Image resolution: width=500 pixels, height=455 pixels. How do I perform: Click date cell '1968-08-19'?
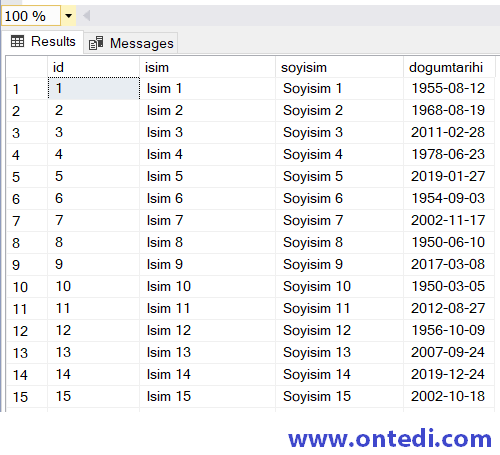point(449,111)
